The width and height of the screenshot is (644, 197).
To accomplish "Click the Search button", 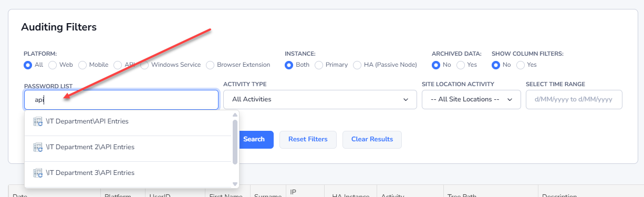I will 254,140.
